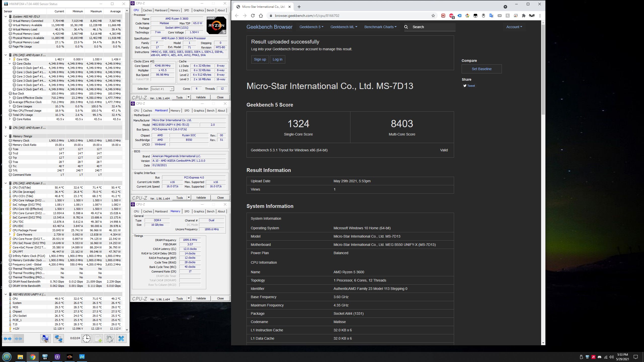Open a new Chrome tab with plus button

[299, 7]
